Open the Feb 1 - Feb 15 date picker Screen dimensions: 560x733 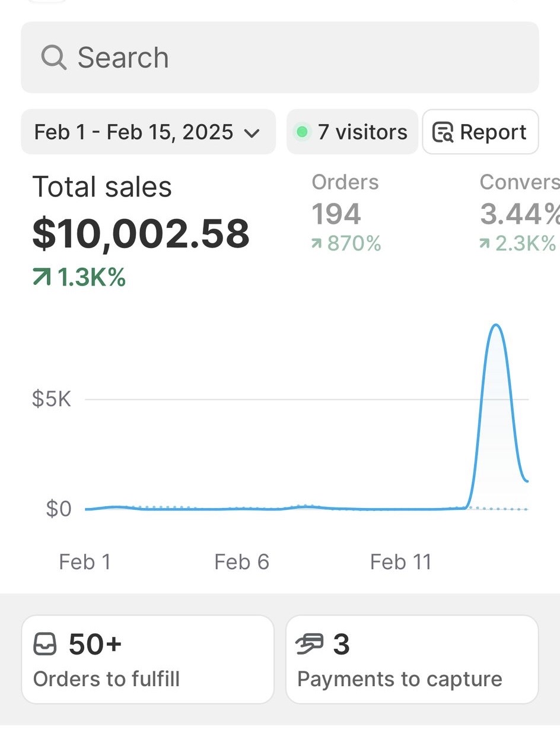point(134,132)
